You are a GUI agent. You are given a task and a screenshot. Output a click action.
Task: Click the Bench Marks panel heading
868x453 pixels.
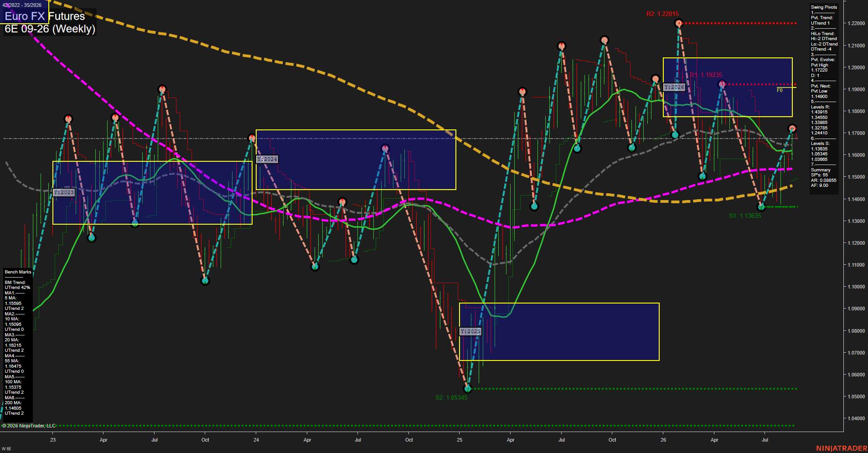point(18,272)
